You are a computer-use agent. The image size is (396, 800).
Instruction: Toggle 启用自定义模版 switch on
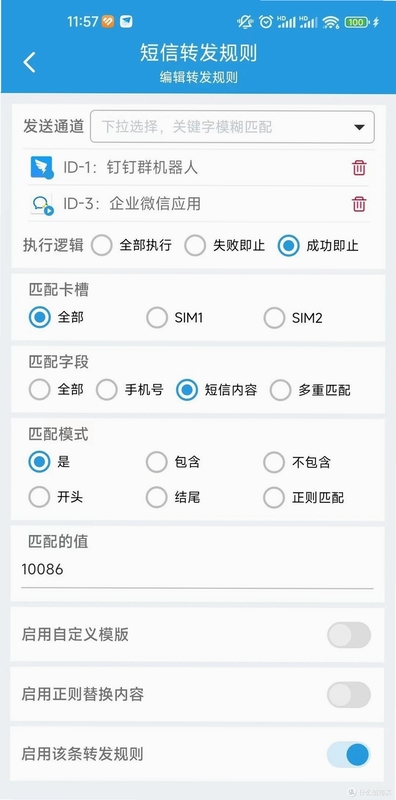click(349, 635)
